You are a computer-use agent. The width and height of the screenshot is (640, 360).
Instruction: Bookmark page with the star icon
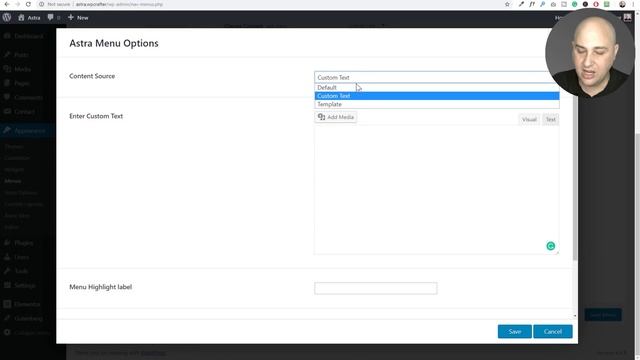point(507,4)
